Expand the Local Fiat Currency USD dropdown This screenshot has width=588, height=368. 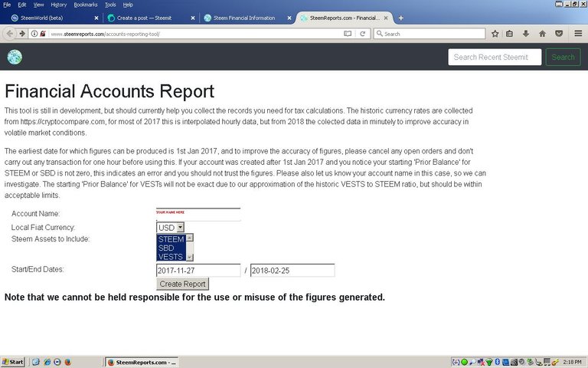tap(170, 227)
